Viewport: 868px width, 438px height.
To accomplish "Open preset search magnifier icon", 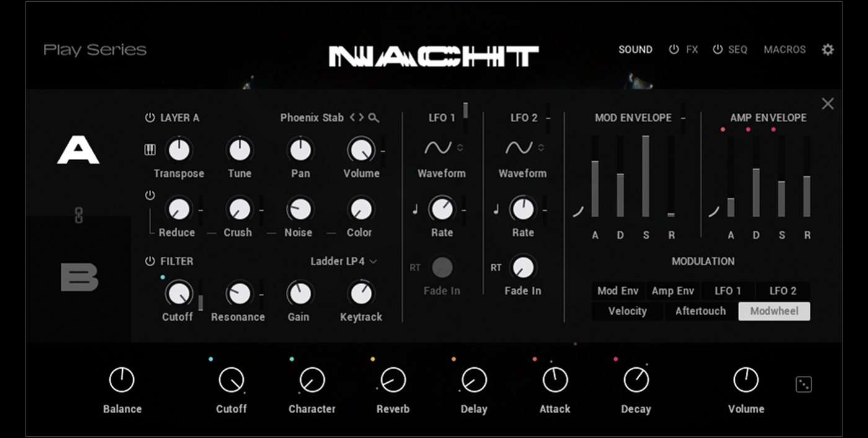I will coord(373,117).
